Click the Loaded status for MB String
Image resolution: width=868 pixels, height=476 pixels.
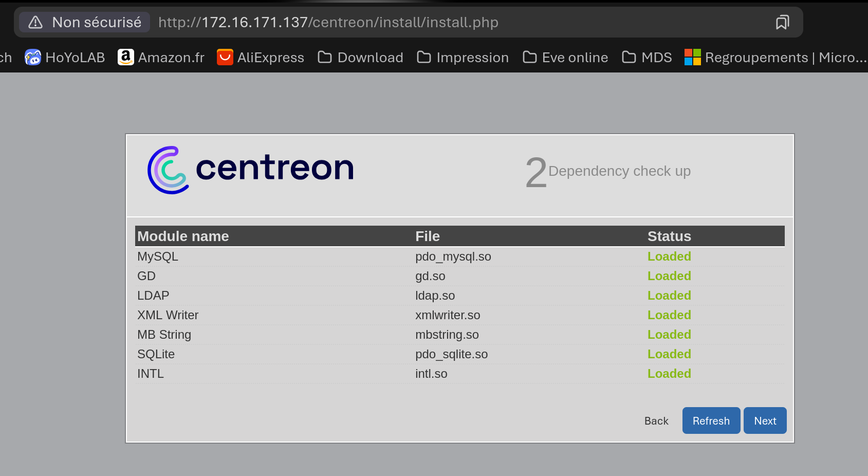[669, 335]
